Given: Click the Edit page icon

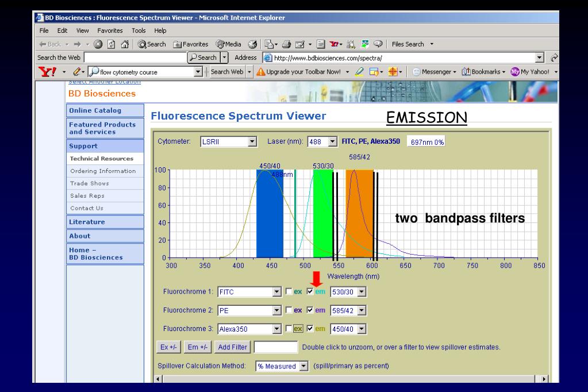Looking at the screenshot, I should pos(300,44).
